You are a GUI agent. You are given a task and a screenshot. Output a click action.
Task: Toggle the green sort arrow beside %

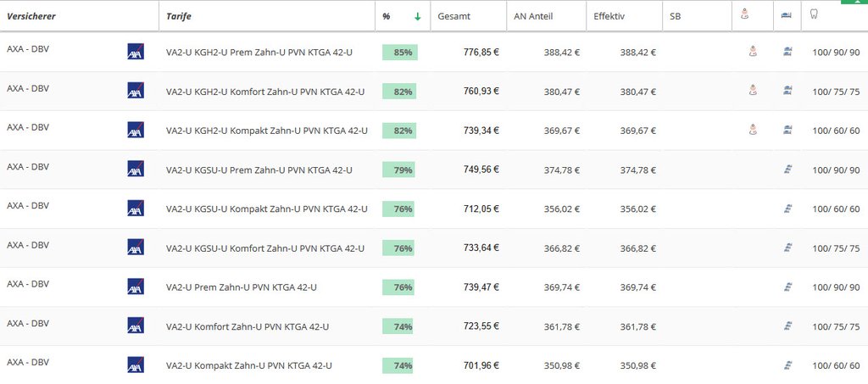417,16
